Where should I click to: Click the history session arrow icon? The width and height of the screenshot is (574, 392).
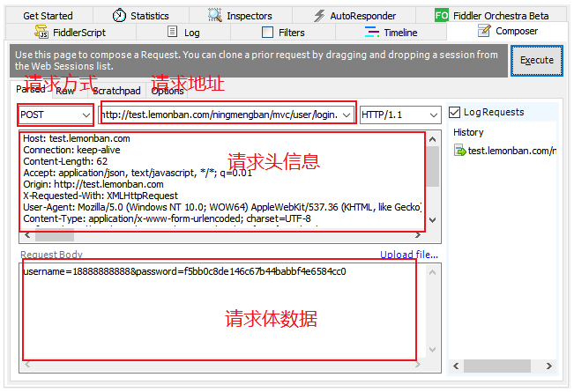tap(459, 151)
